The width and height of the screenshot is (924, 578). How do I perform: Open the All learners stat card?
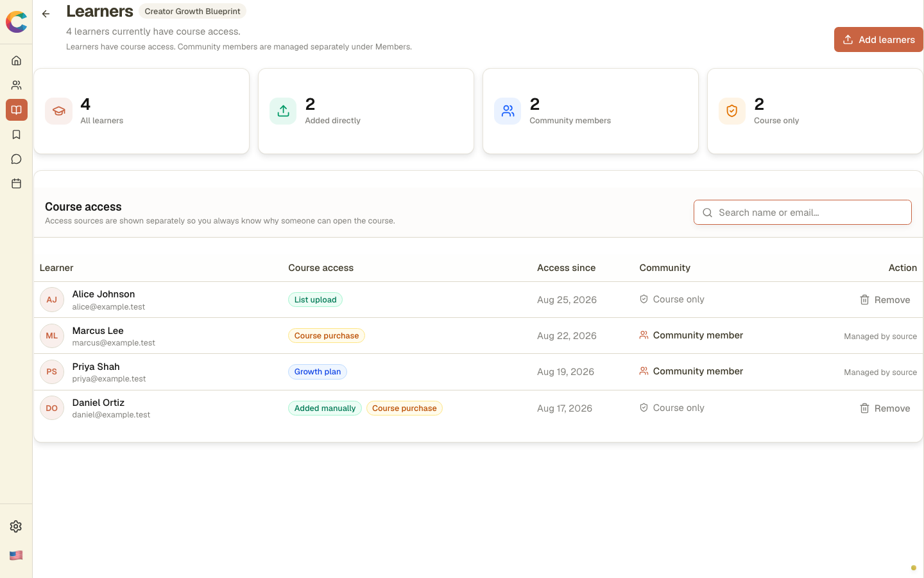pos(141,111)
